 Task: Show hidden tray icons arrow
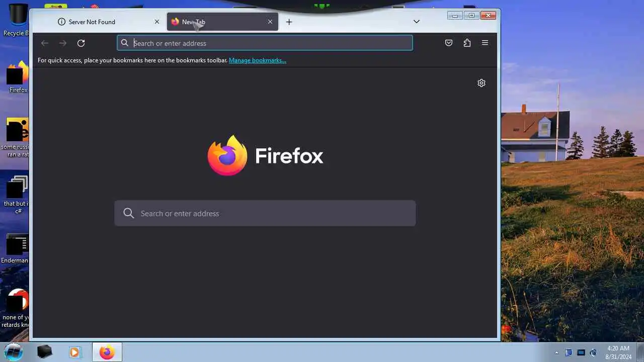point(556,352)
